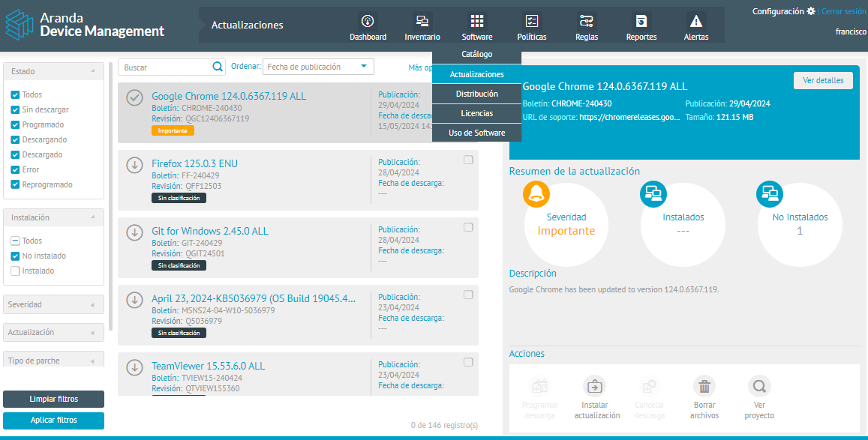Click the No Instalados devices icon
Viewport: 868px width, 440px height.
coord(770,194)
